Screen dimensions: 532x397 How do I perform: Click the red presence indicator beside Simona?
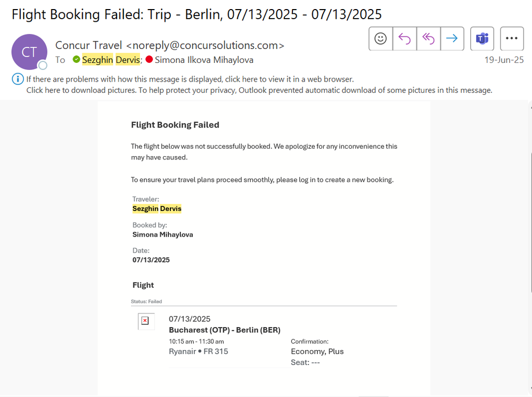pyautogui.click(x=149, y=60)
